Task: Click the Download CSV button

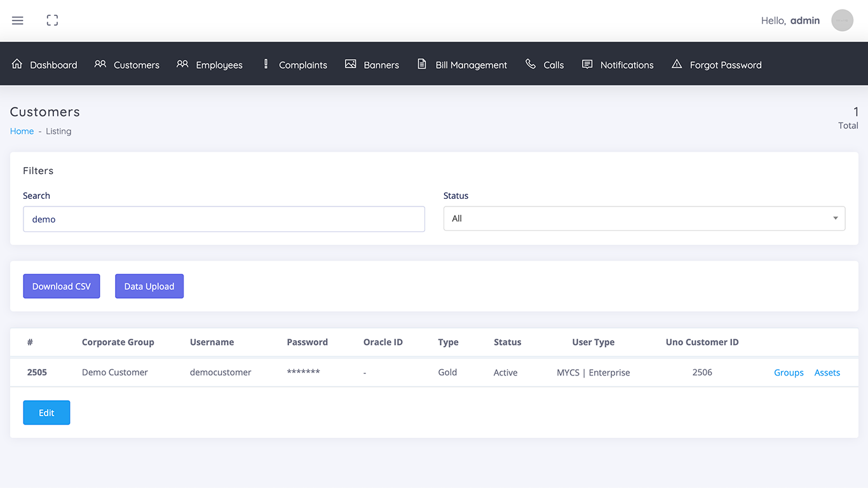Action: [x=62, y=286]
